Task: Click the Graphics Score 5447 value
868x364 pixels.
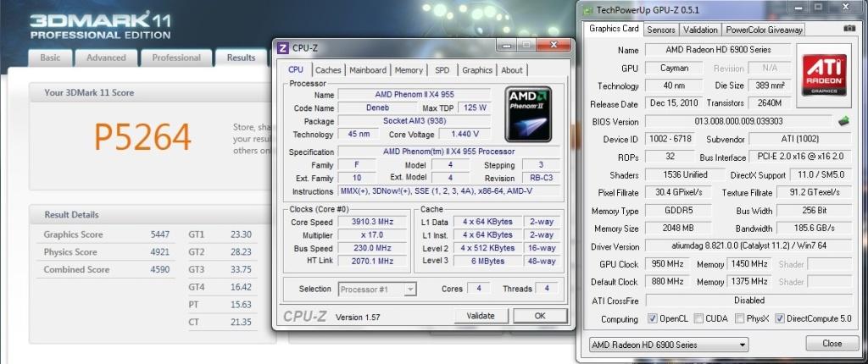Action: (160, 234)
